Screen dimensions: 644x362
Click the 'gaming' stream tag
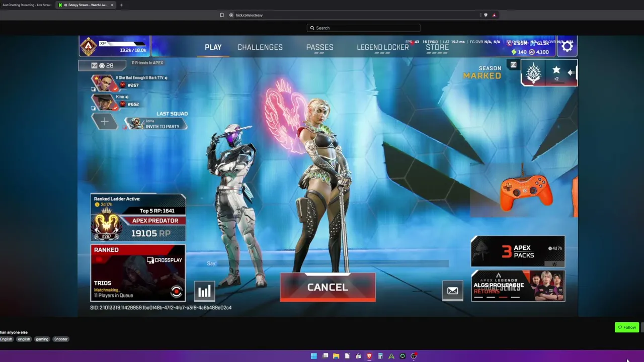(x=42, y=339)
